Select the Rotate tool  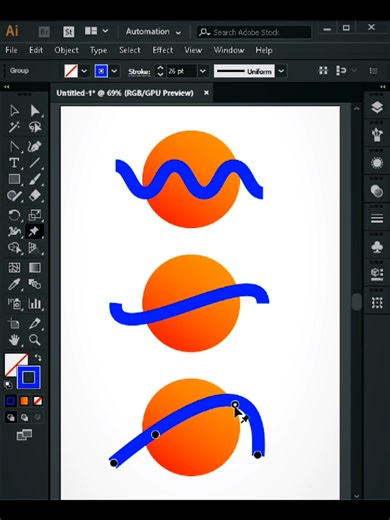[x=14, y=215]
